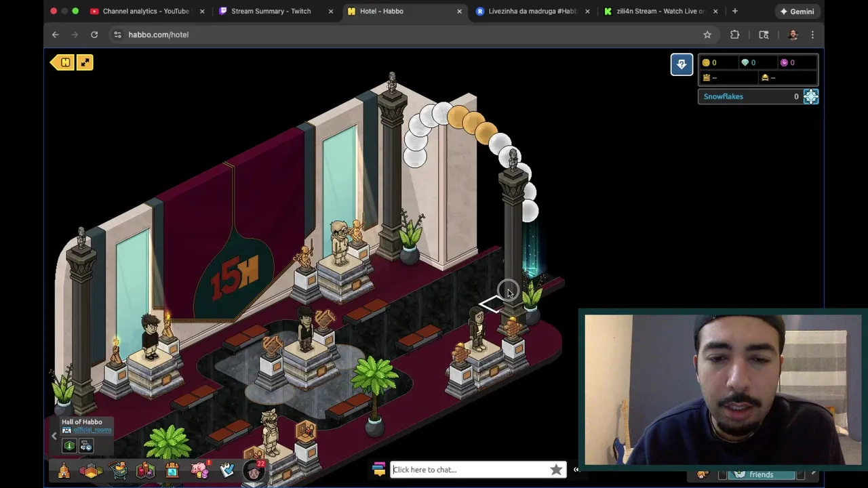Click the Chrome media control icon
The width and height of the screenshot is (868, 488).
click(764, 35)
